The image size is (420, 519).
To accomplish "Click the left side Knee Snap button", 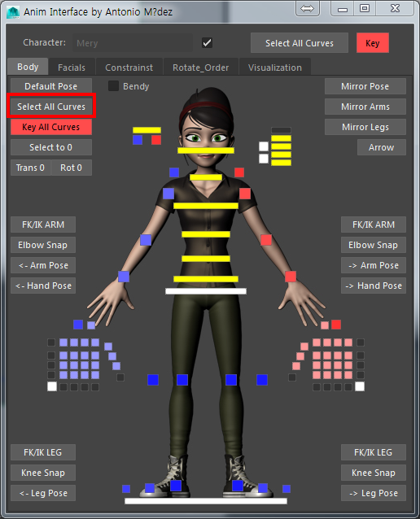I will [x=43, y=473].
